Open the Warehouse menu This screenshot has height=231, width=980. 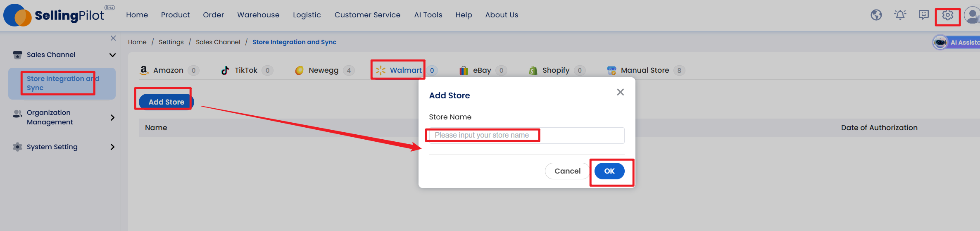point(258,15)
